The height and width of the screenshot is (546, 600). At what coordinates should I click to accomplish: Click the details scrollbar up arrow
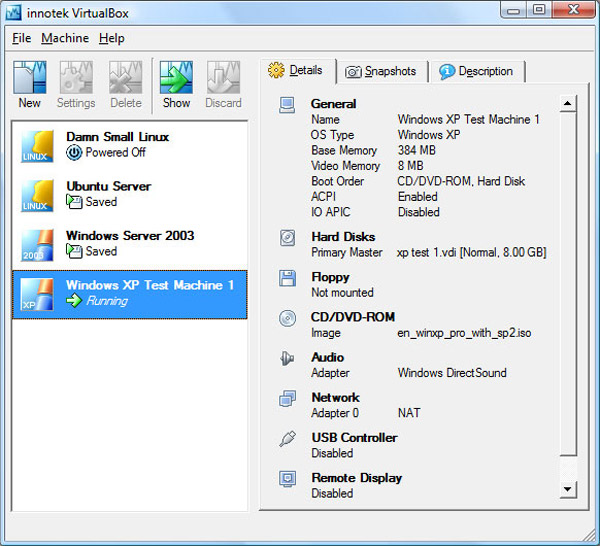(x=568, y=103)
